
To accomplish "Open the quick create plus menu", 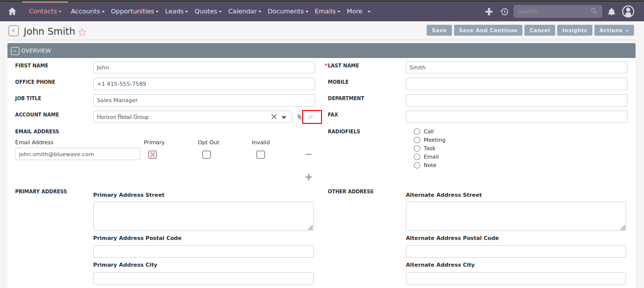I will click(489, 11).
